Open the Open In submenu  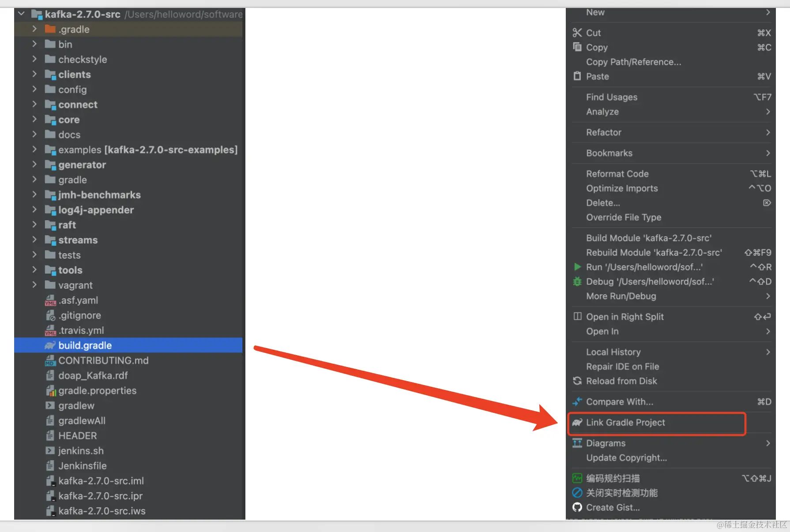671,331
